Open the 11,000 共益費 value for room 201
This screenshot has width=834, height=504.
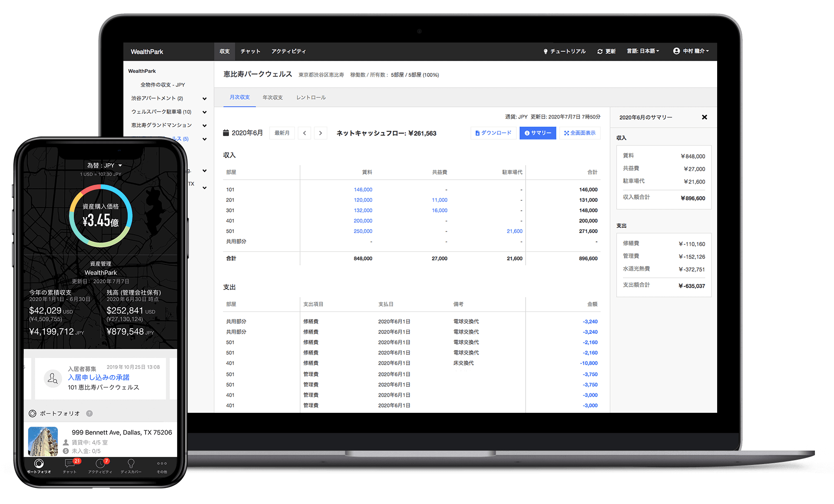440,200
